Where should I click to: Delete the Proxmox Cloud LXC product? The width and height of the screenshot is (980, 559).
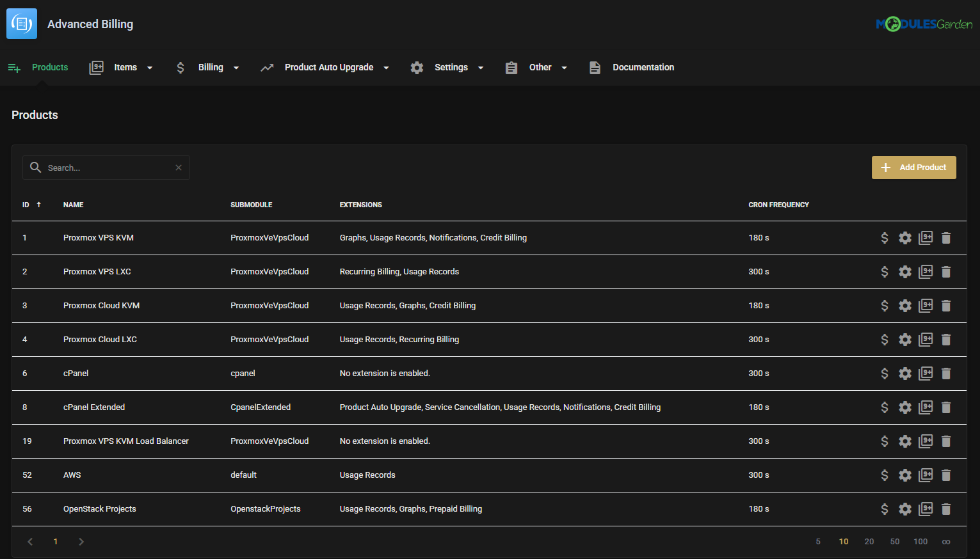click(946, 340)
